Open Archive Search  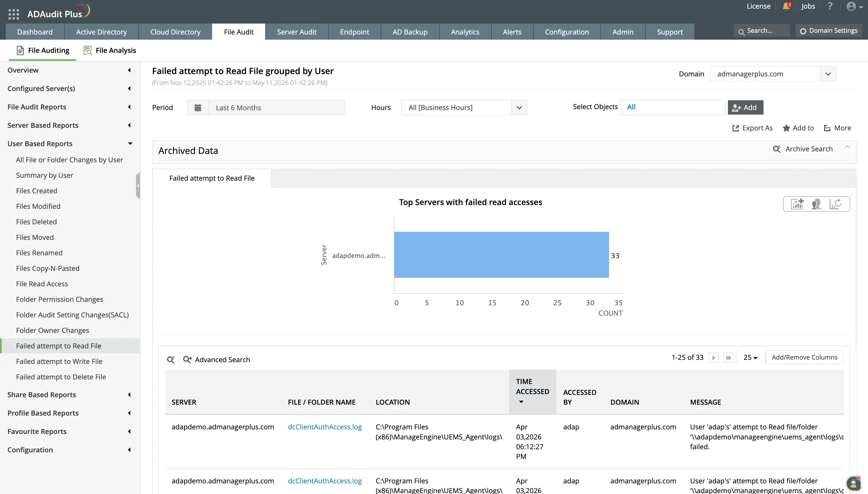(x=803, y=149)
